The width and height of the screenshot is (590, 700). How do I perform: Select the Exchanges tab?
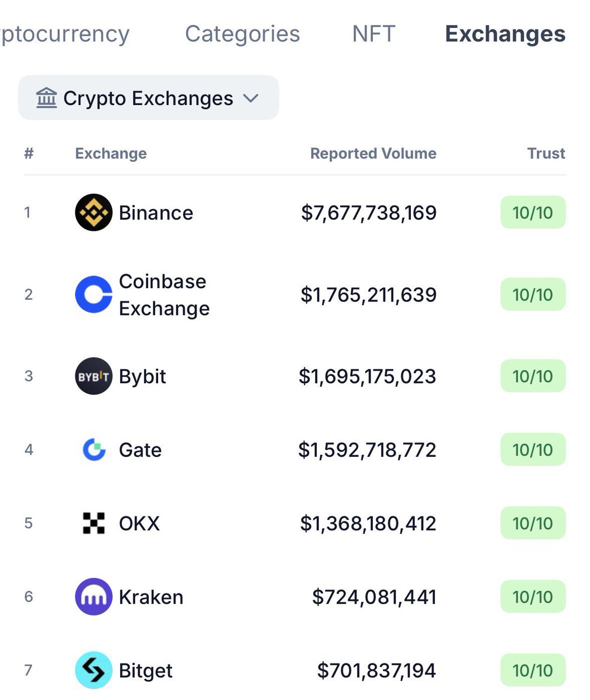[505, 34]
